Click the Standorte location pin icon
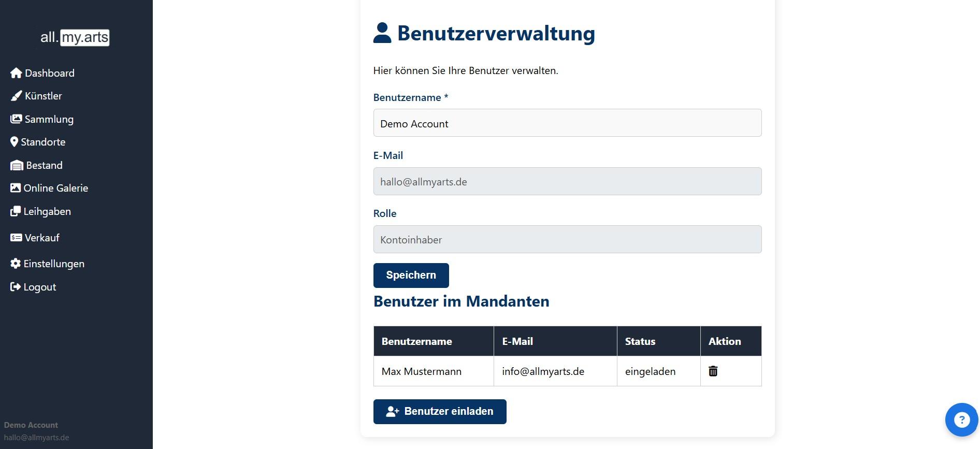Viewport: 980px width, 449px height. [x=15, y=141]
